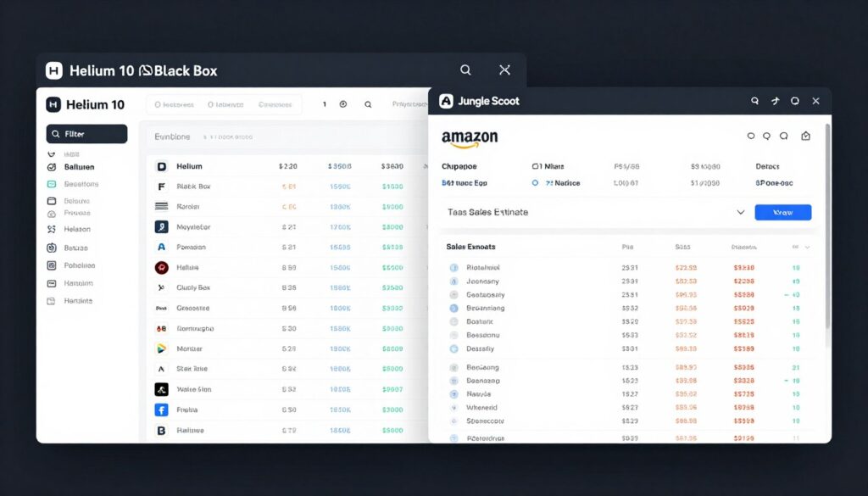Click the box icon right of Amazon header

[805, 136]
